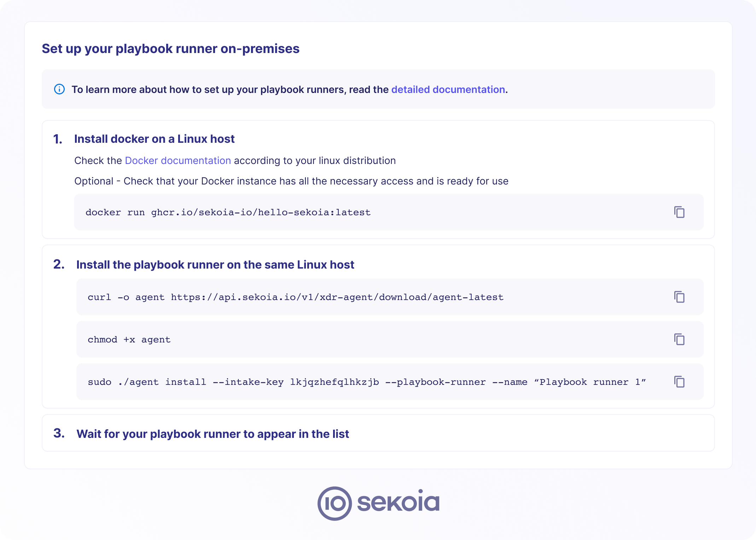756x540 pixels.
Task: Click the intake-key install command text
Action: coord(366,382)
